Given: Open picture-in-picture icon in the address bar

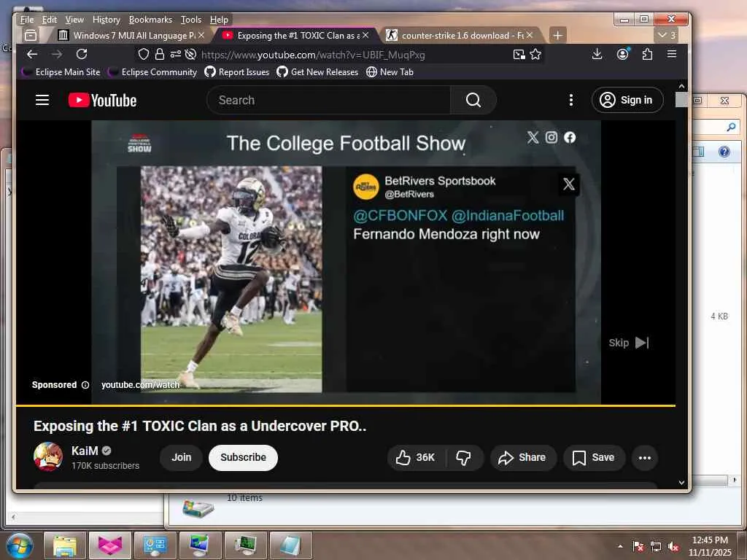Looking at the screenshot, I should [x=519, y=54].
